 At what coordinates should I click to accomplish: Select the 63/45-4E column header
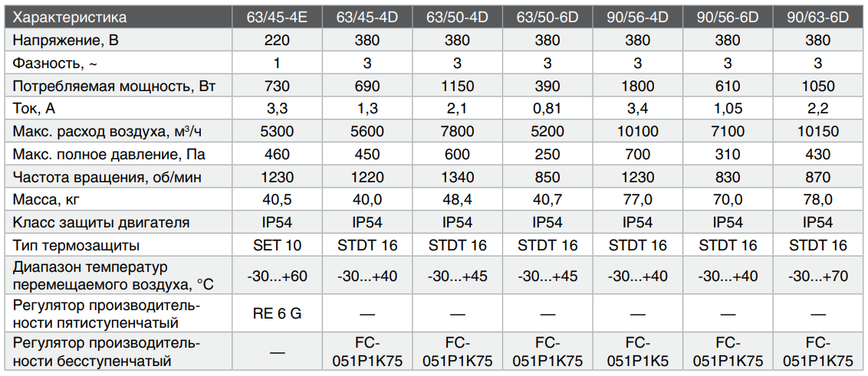tap(277, 17)
